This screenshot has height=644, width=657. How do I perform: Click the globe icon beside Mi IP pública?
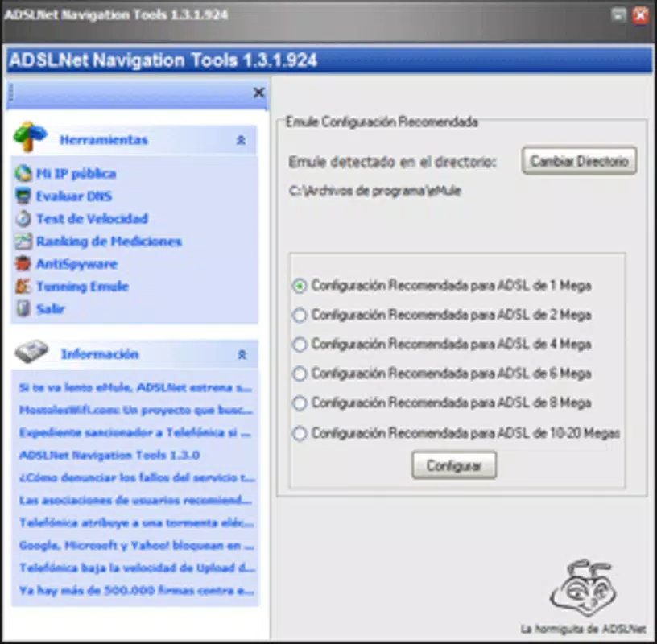point(23,173)
